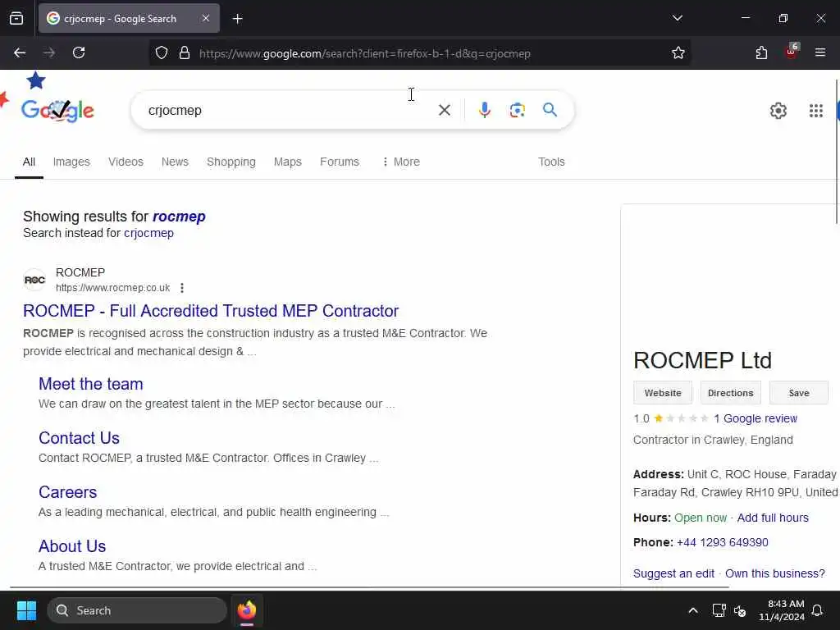This screenshot has width=840, height=630.
Task: Click the Firefox View icon
Action: (x=16, y=18)
